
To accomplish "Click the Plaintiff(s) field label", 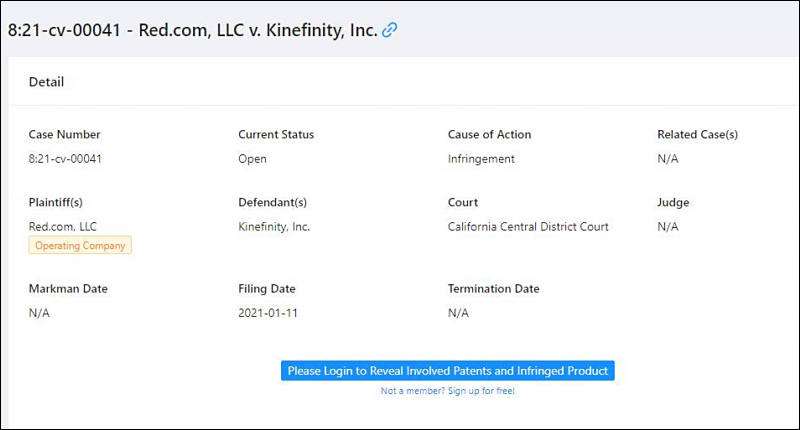I will [56, 203].
